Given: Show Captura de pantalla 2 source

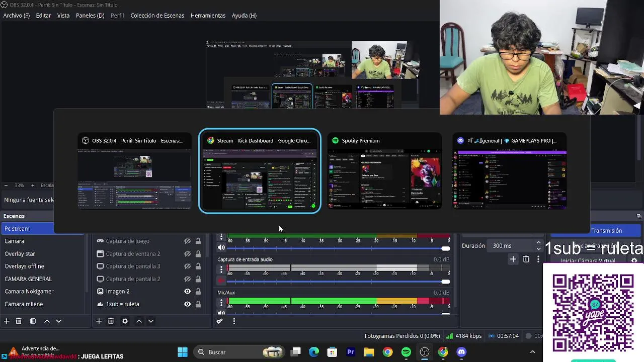Looking at the screenshot, I should point(187,279).
